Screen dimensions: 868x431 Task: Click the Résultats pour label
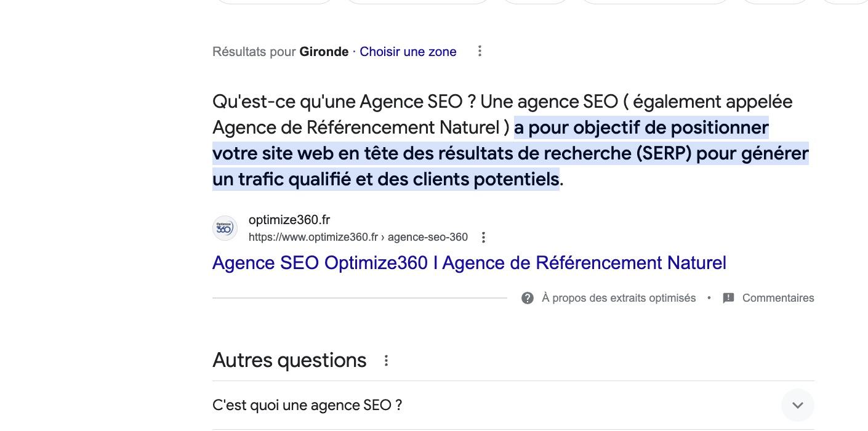click(x=254, y=52)
